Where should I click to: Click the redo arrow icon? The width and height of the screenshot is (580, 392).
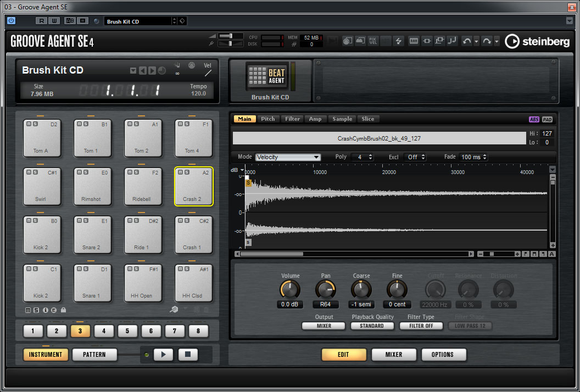click(487, 41)
